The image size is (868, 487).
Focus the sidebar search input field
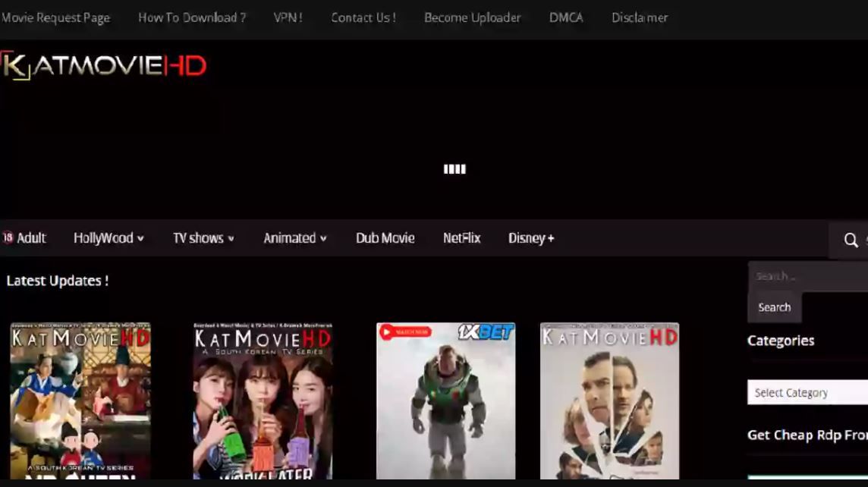[808, 276]
